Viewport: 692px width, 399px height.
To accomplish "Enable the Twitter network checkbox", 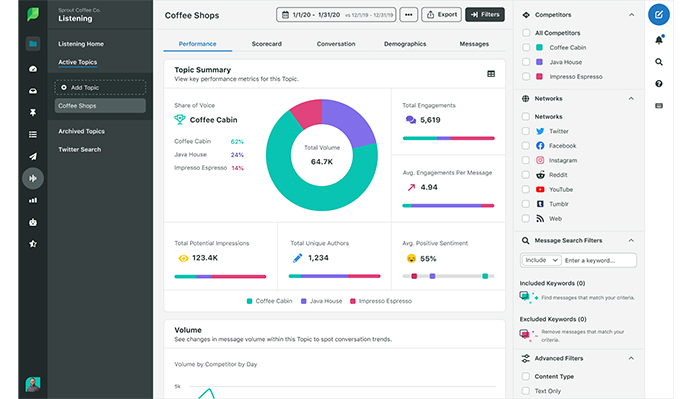I will pos(526,131).
